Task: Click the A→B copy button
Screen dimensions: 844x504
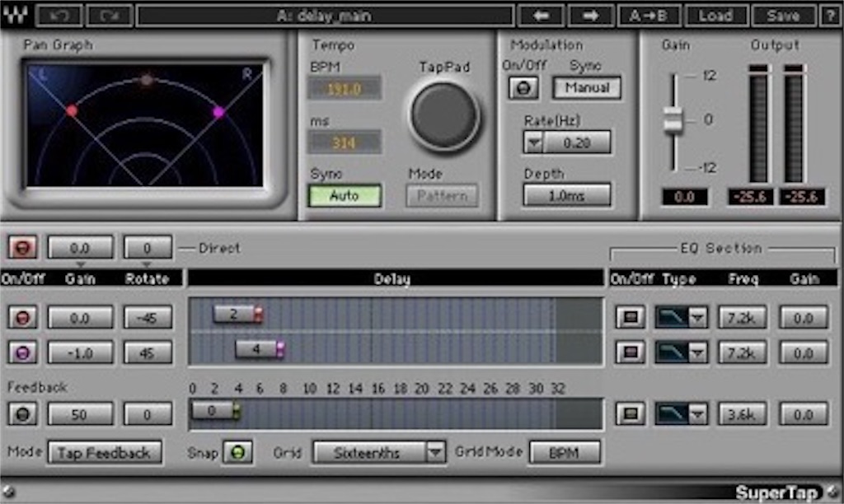Action: pyautogui.click(x=649, y=16)
